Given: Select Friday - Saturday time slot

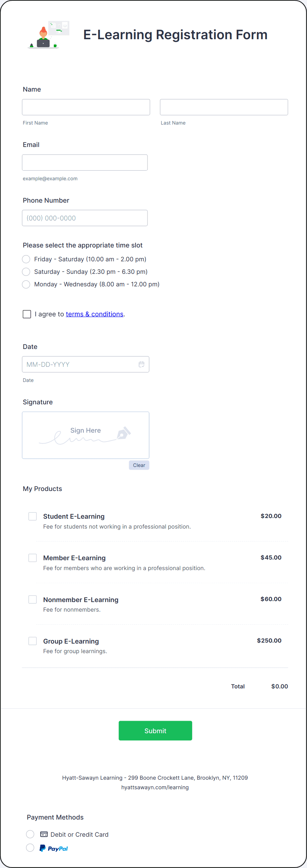Looking at the screenshot, I should coord(26,259).
